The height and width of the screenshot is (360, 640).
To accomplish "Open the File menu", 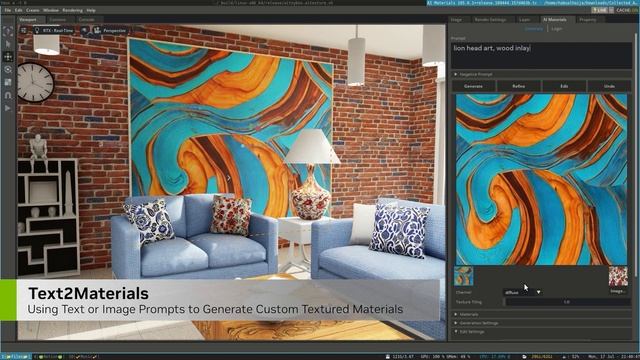I will 8,10.
